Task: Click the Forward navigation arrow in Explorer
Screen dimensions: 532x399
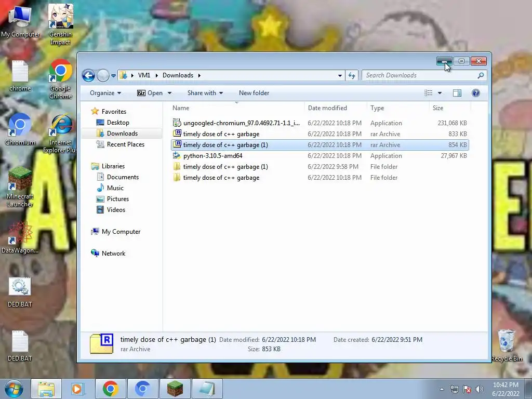Action: click(x=103, y=75)
